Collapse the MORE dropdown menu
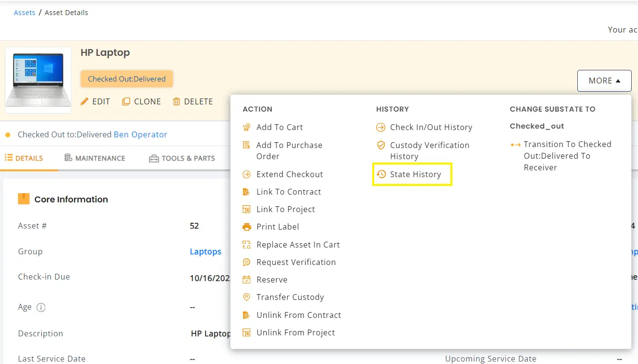This screenshot has width=638, height=364. click(604, 81)
